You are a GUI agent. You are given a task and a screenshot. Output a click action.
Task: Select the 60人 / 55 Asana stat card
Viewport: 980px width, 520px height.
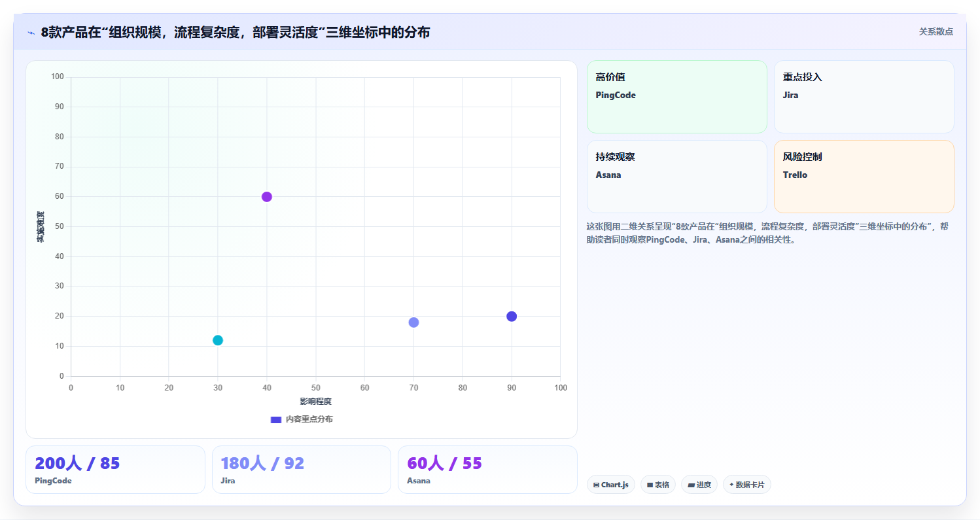tap(487, 470)
